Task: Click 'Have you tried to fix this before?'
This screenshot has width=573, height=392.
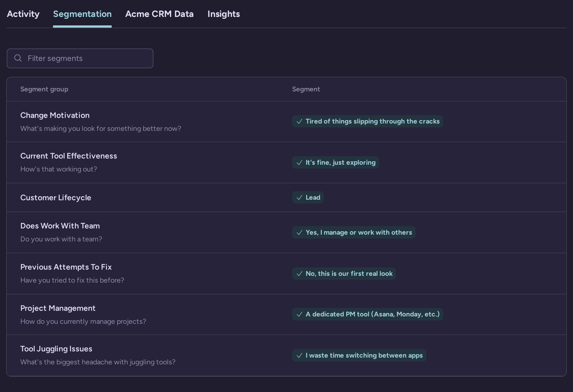Action: click(x=72, y=280)
